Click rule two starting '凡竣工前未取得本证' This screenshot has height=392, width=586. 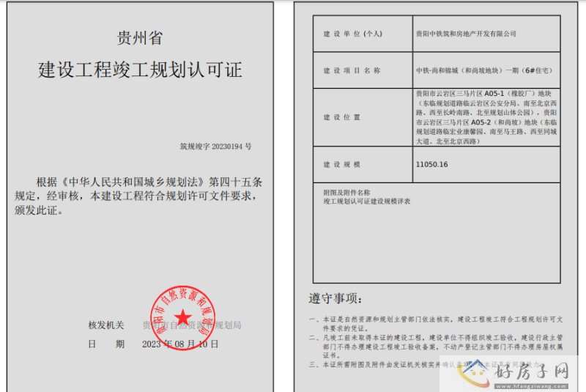coord(436,347)
